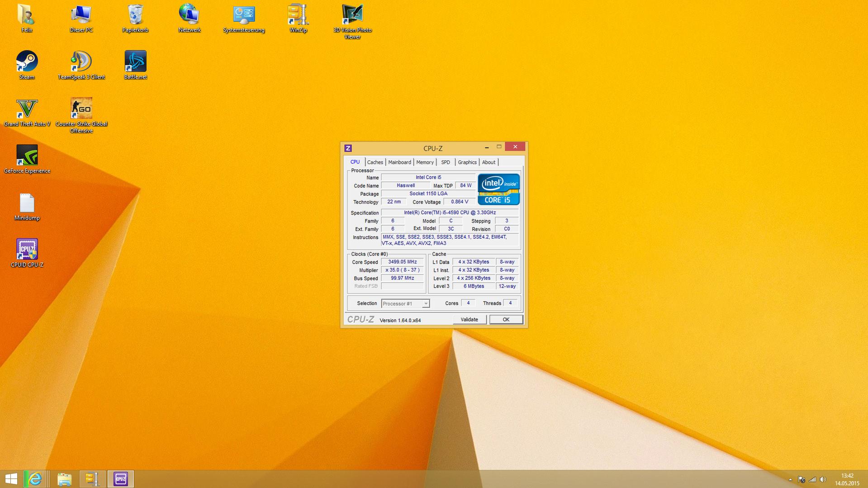
Task: Start Grand Theft Auto V shortcut
Action: pyautogui.click(x=27, y=112)
